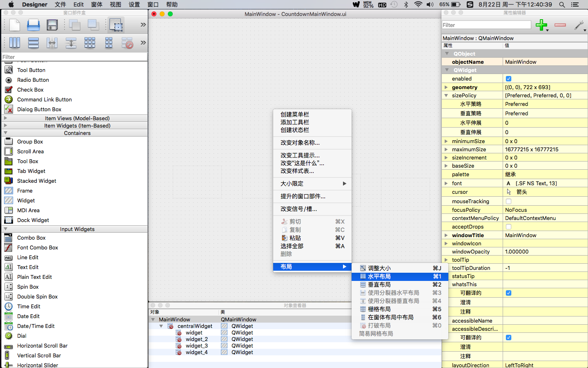The width and height of the screenshot is (588, 368).
Task: Click the New form toolbar icon
Action: pos(14,25)
